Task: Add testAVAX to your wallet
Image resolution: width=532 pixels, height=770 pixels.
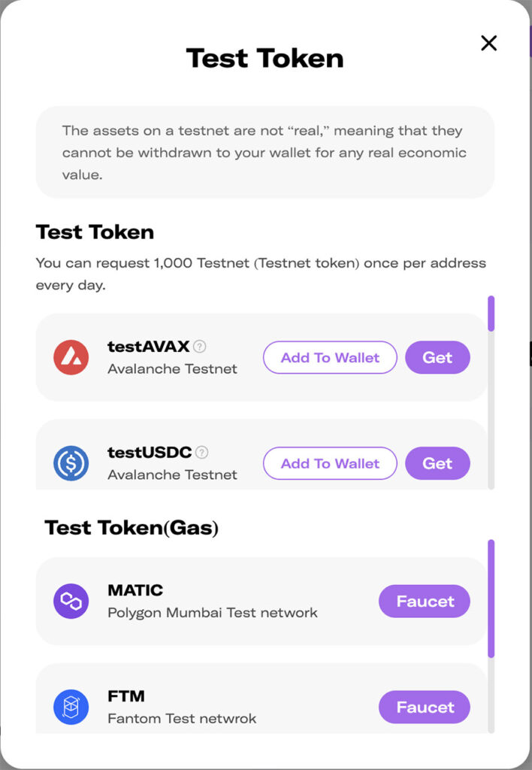Action: tap(329, 357)
